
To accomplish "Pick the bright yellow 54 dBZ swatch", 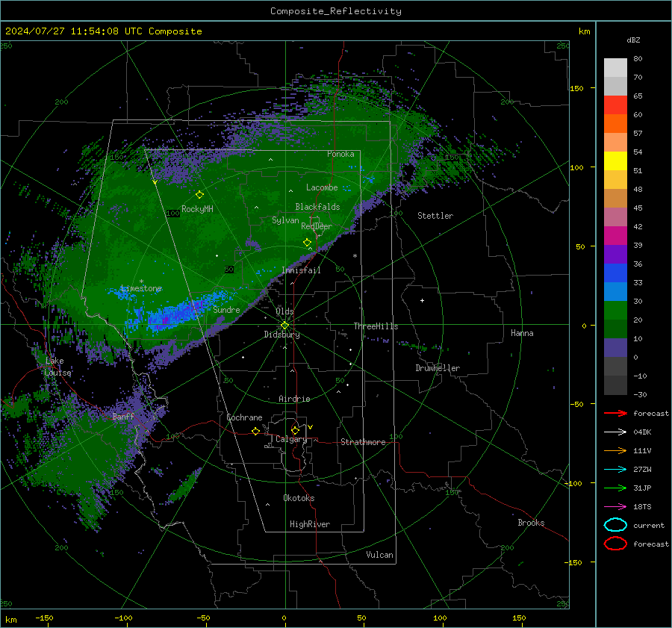I will click(x=615, y=161).
